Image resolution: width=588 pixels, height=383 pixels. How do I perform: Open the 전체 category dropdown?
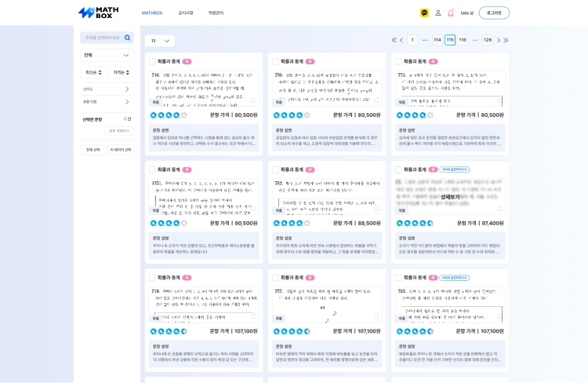click(107, 55)
